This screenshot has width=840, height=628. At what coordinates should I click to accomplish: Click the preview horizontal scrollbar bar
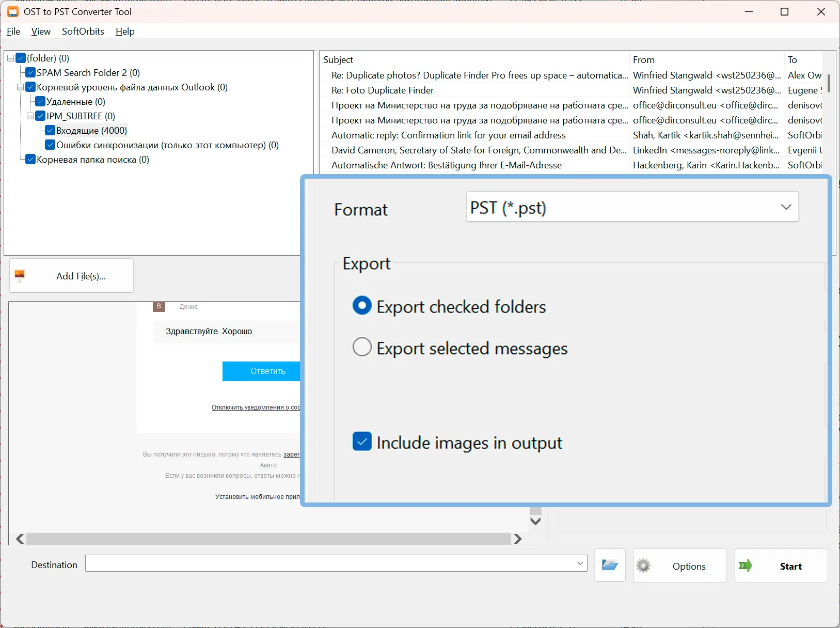pyautogui.click(x=268, y=539)
